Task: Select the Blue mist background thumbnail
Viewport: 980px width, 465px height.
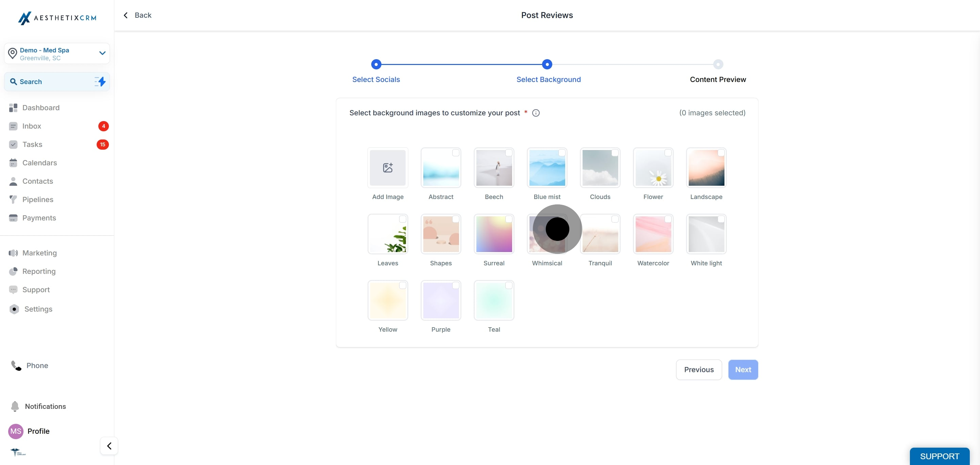Action: (x=547, y=168)
